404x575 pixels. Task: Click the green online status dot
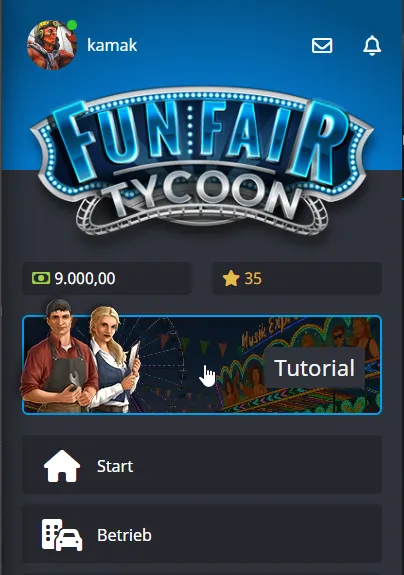click(72, 25)
